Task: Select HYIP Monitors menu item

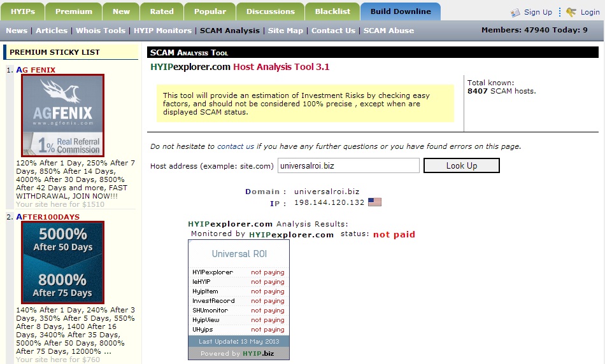Action: click(x=162, y=31)
